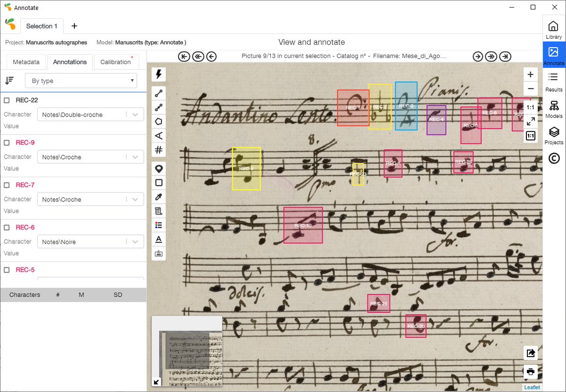This screenshot has width=566, height=392.
Task: Go to the next picture with the arrow button
Action: (477, 56)
